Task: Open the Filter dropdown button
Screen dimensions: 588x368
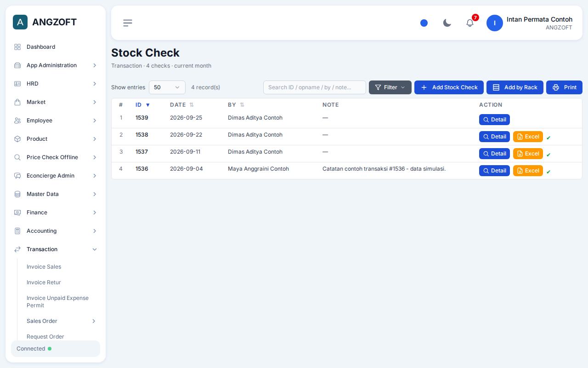Action: click(x=390, y=87)
